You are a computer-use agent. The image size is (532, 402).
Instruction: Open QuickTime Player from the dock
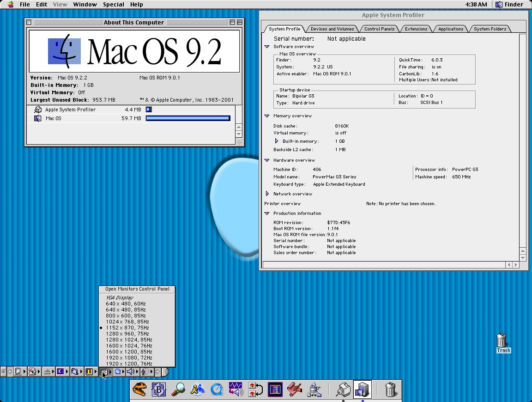[x=217, y=390]
